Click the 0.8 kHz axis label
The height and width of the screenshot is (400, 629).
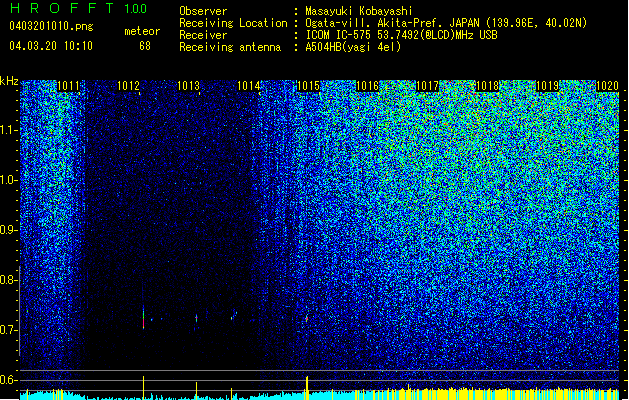(8, 280)
